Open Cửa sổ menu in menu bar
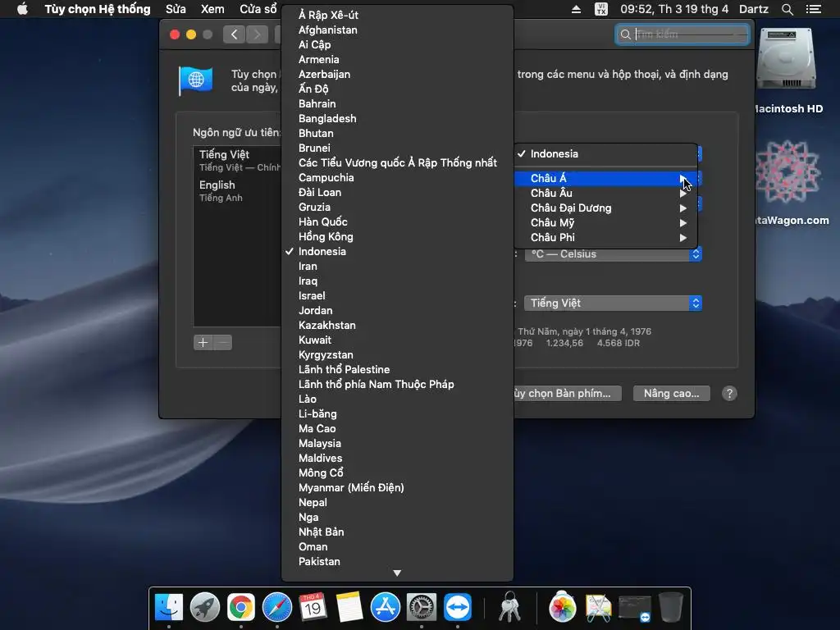Viewport: 840px width, 630px height. tap(258, 9)
